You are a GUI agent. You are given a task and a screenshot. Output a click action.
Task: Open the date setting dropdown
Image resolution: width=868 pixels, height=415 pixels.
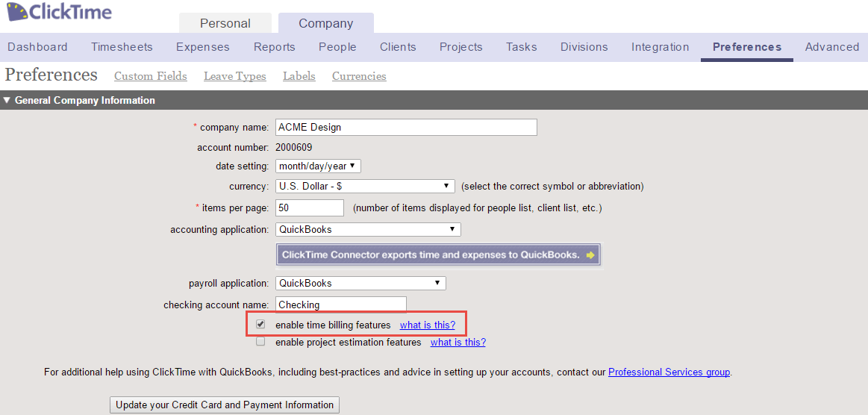[x=318, y=166]
